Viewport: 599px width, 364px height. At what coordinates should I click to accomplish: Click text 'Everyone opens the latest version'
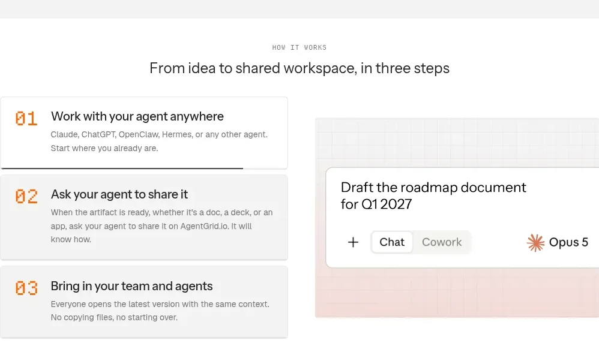click(x=115, y=304)
